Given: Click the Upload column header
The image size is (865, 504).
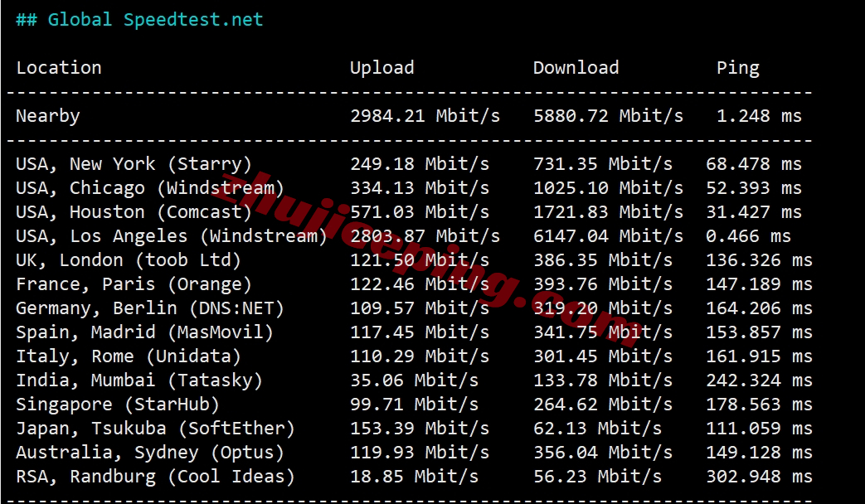Looking at the screenshot, I should point(381,68).
